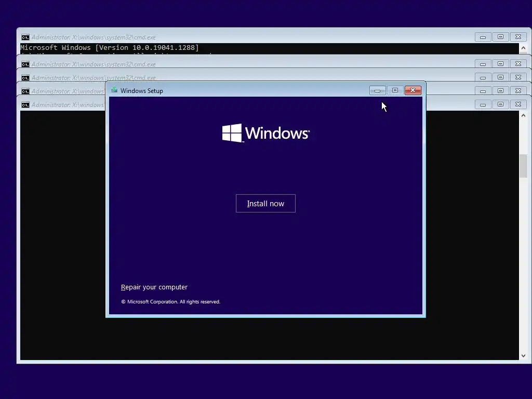532x399 pixels.
Task: Click cmd icon of window showing Version 10.0.19041.1288
Action: 25,37
